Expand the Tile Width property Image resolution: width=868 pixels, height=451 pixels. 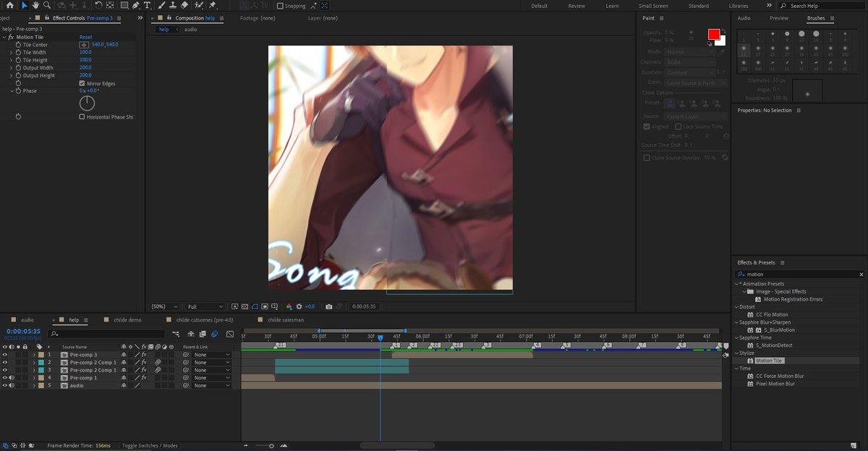(x=11, y=52)
